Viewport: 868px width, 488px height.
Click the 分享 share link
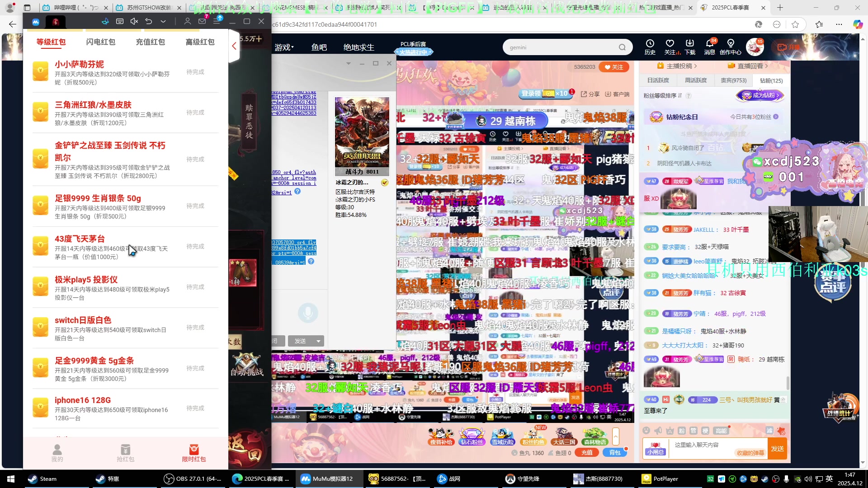coord(590,94)
